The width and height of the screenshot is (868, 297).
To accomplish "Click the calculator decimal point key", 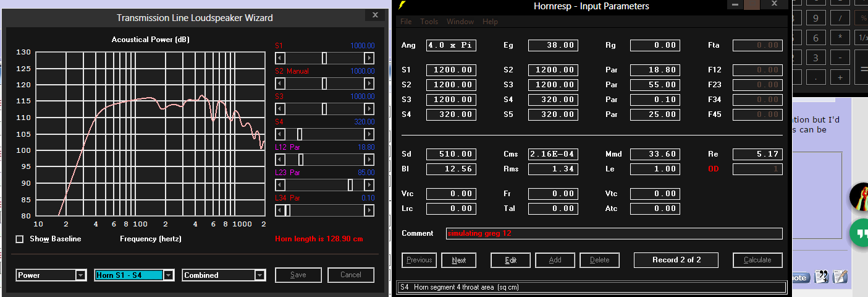I will (816, 78).
